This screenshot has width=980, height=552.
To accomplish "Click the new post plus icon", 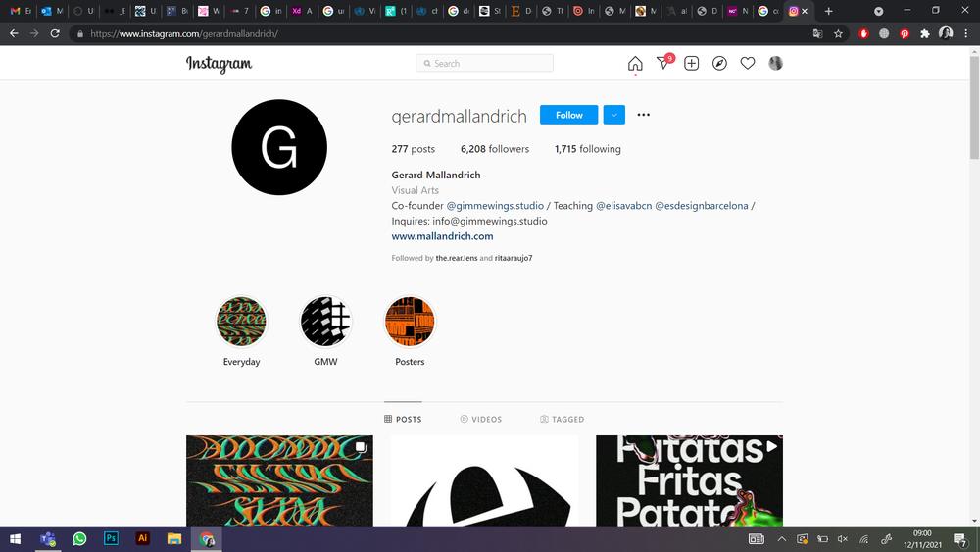I will point(691,63).
